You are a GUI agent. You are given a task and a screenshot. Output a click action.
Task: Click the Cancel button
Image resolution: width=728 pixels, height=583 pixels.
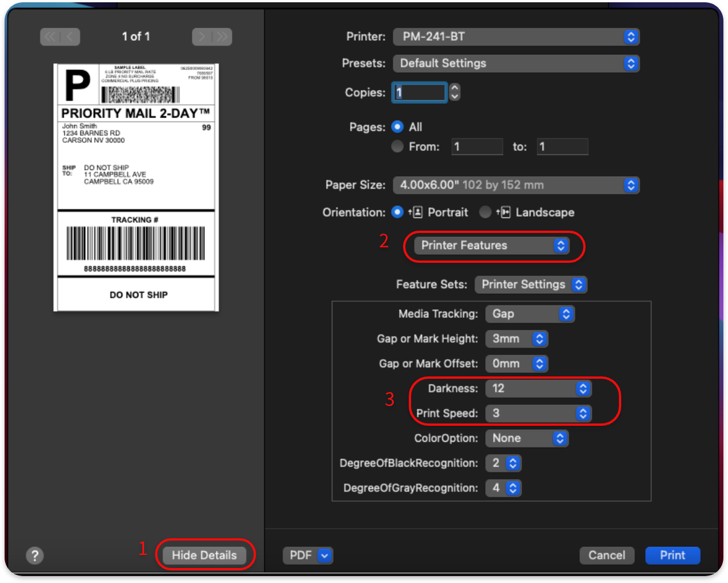tap(607, 555)
